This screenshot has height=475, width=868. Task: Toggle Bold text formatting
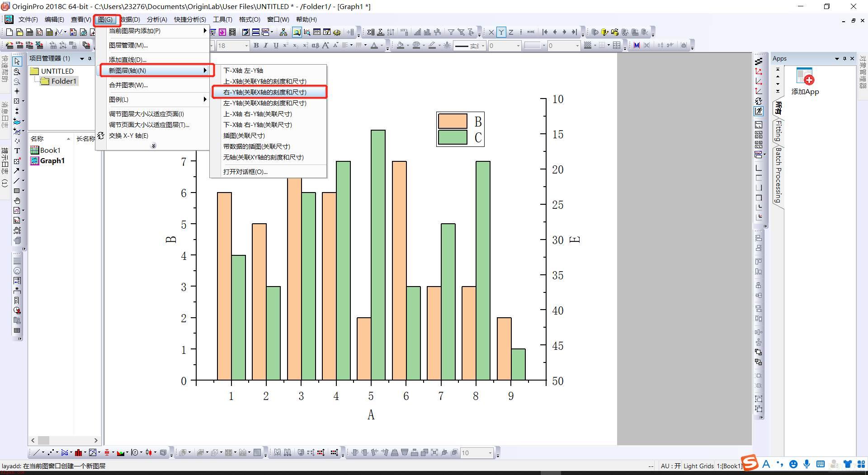[x=256, y=45]
